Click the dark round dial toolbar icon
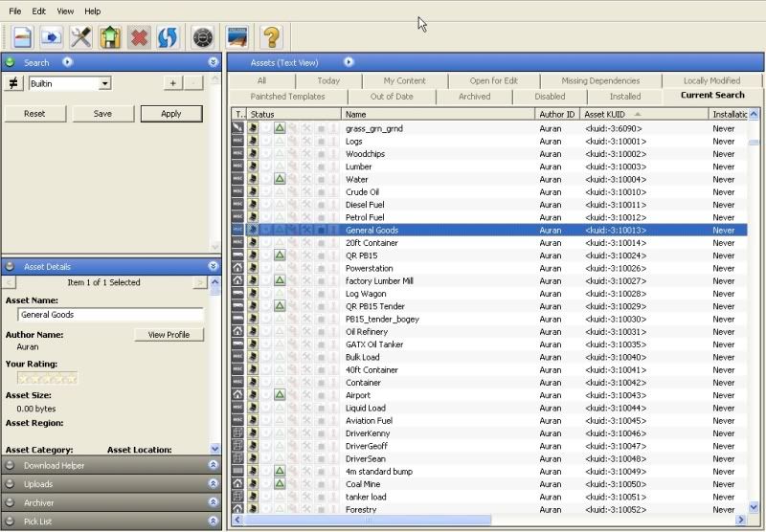Screen dimensions: 766x532 [202, 37]
